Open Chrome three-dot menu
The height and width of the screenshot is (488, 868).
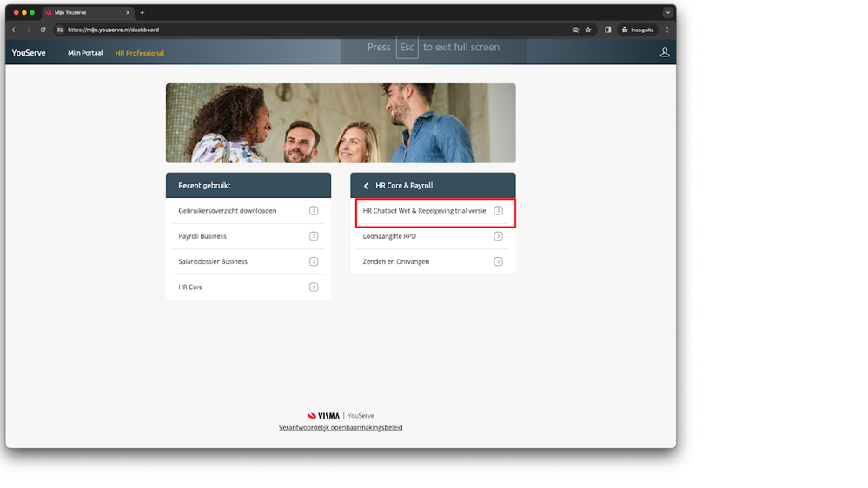(667, 30)
